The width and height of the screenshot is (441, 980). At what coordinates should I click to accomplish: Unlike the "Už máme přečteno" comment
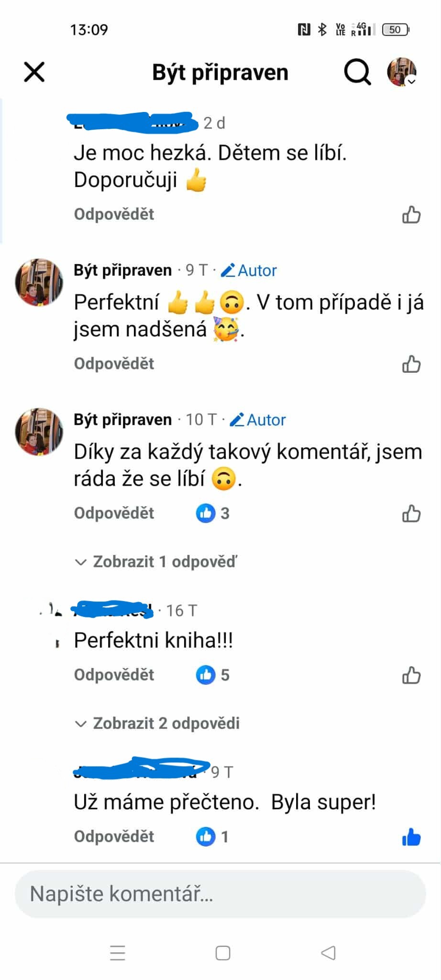tap(411, 837)
